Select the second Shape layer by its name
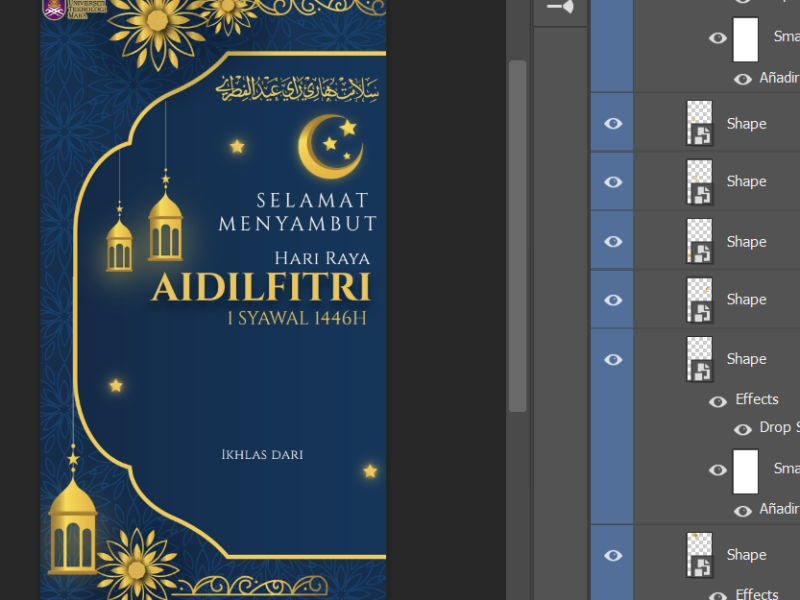 coord(746,182)
